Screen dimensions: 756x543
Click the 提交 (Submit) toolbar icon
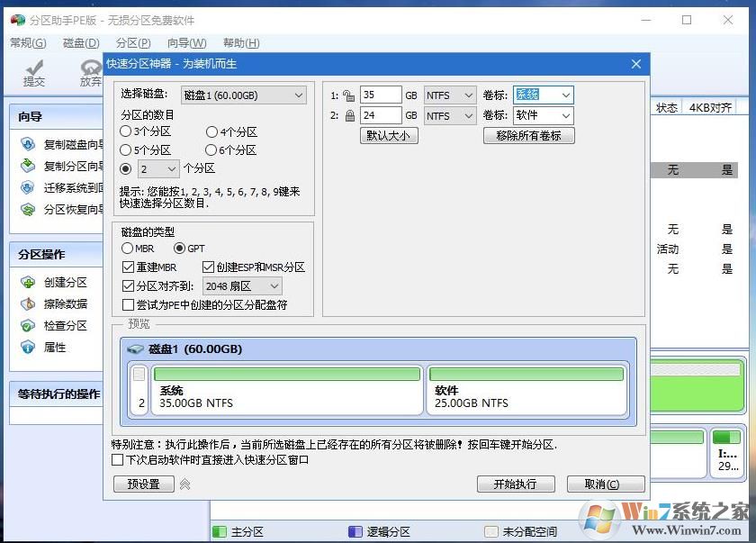coord(33,72)
